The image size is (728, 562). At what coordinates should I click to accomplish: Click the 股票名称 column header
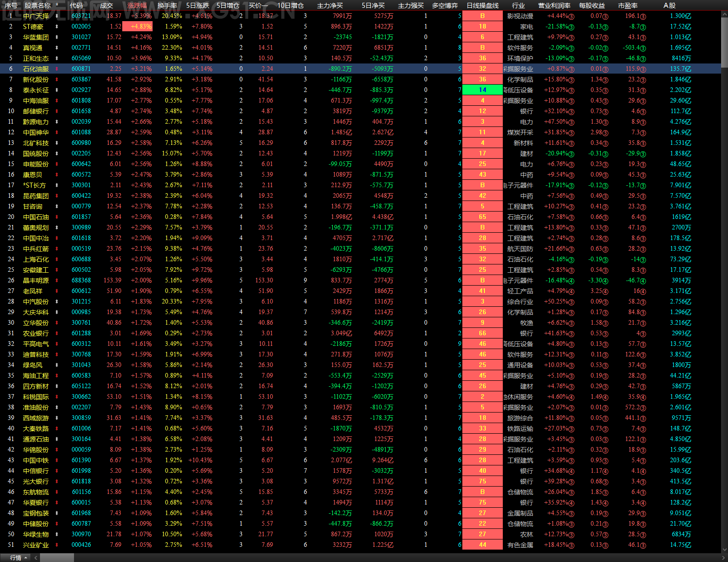38,6
